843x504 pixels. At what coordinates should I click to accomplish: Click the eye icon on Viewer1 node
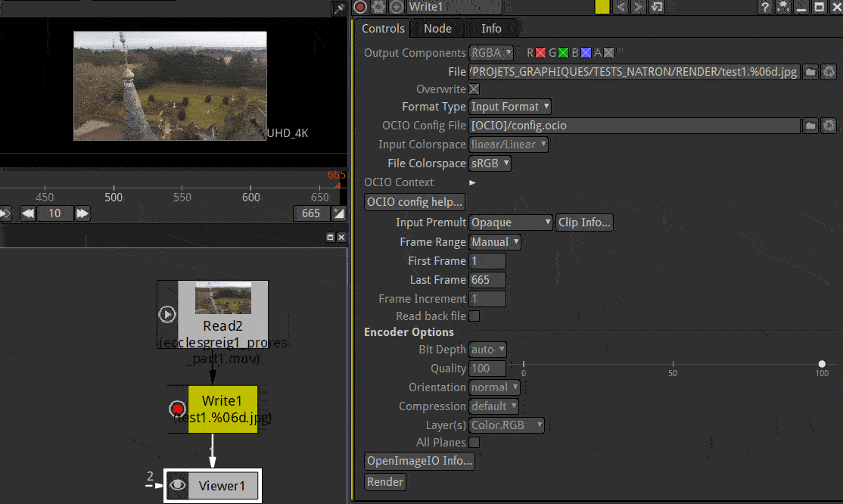[x=177, y=486]
